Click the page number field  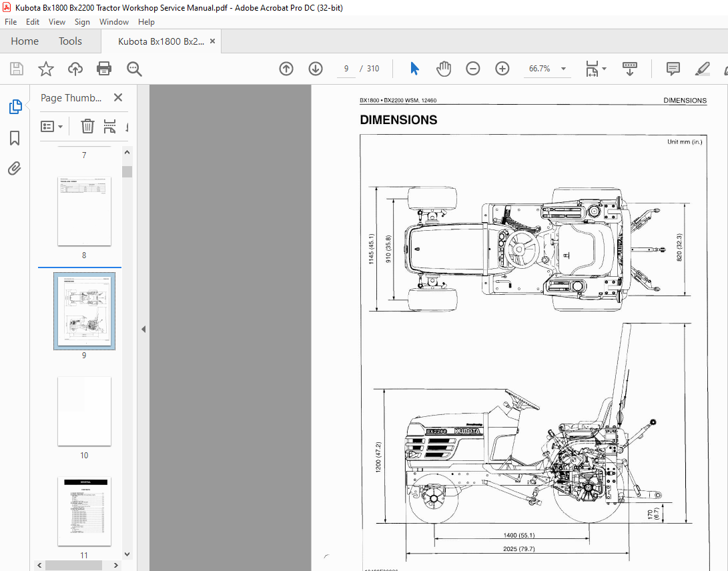(346, 69)
